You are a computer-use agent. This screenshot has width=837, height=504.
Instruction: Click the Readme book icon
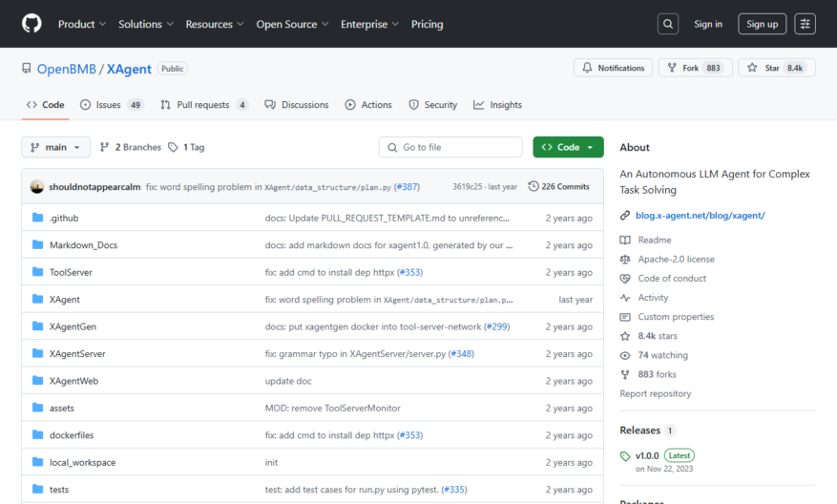(625, 240)
